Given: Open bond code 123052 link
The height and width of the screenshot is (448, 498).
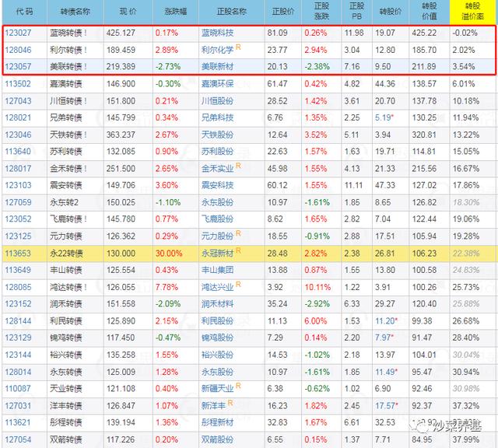Looking at the screenshot, I should pos(18,219).
